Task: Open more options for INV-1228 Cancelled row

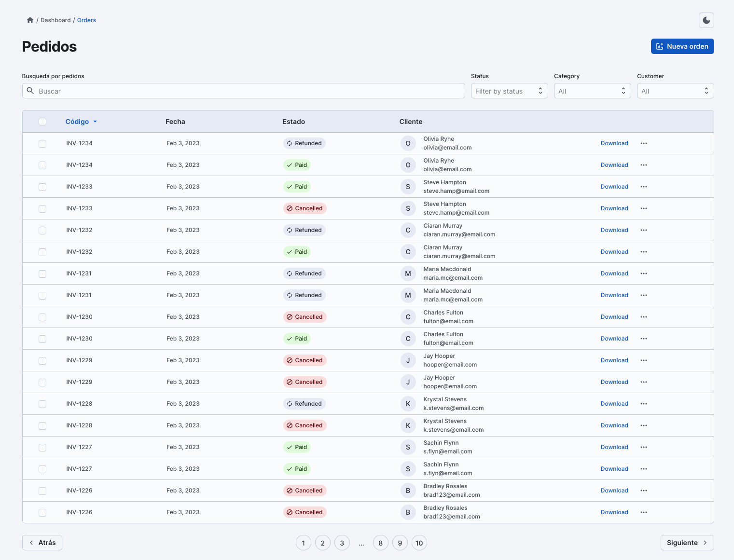Action: pyautogui.click(x=644, y=425)
